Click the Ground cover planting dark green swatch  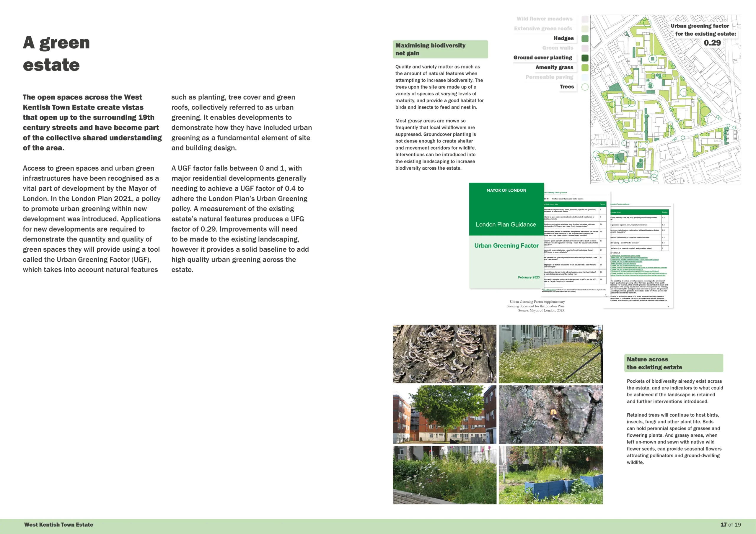pyautogui.click(x=585, y=58)
